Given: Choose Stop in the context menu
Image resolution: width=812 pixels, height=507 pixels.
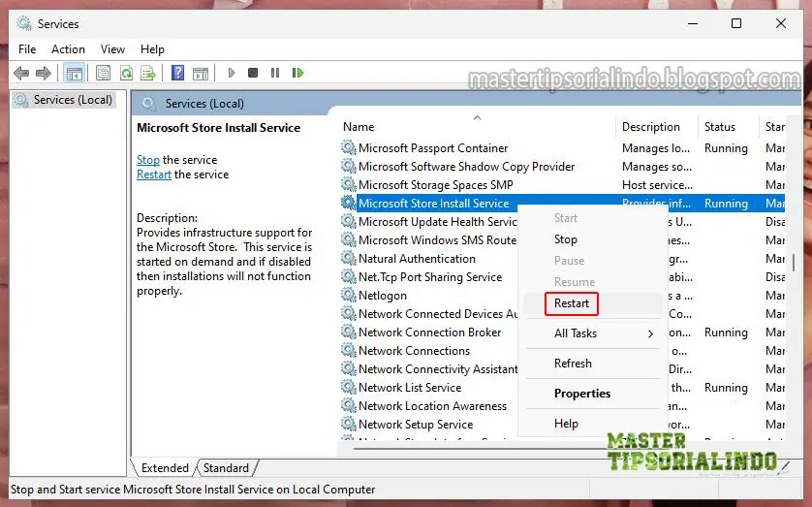Looking at the screenshot, I should (593, 239).
